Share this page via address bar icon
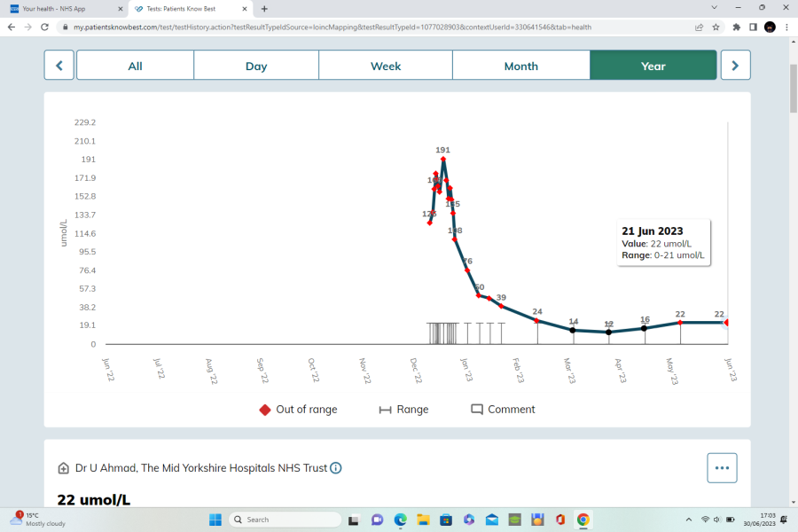 point(700,27)
